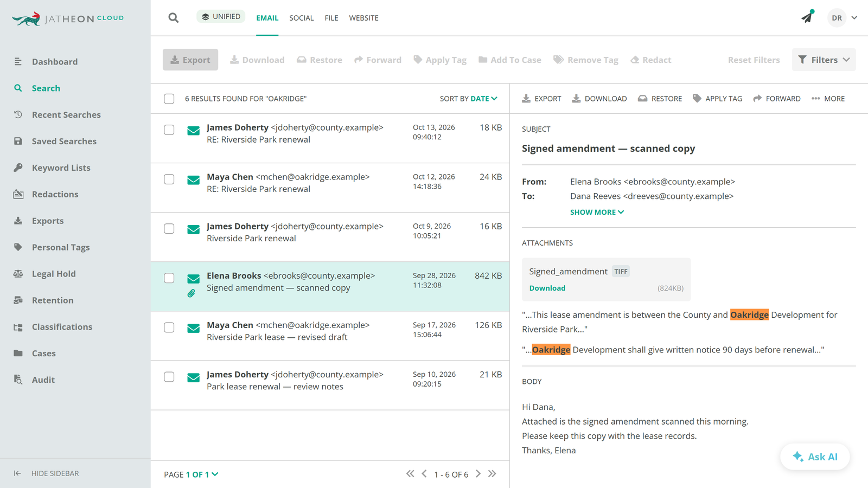
Task: Open the DR user account menu
Action: 842,18
